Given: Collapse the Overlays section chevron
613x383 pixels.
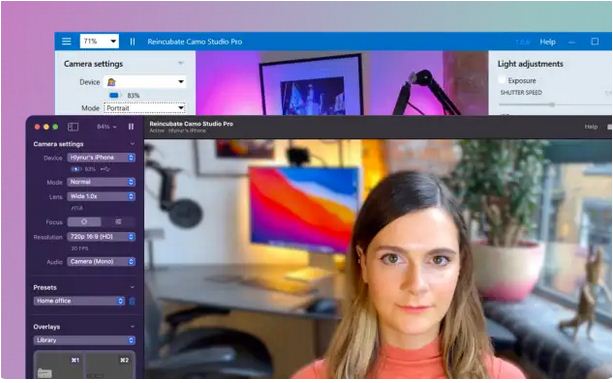Looking at the screenshot, I should pyautogui.click(x=132, y=326).
